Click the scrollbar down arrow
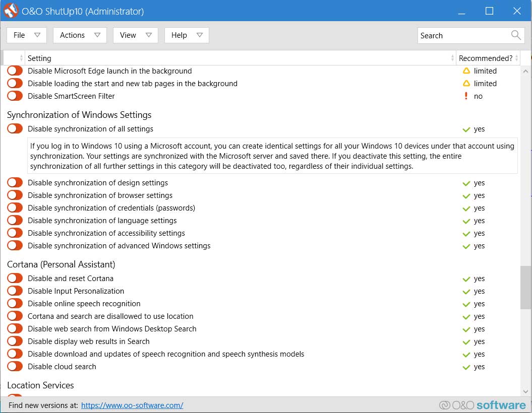Viewport: 532px width, 413px height. (525, 391)
